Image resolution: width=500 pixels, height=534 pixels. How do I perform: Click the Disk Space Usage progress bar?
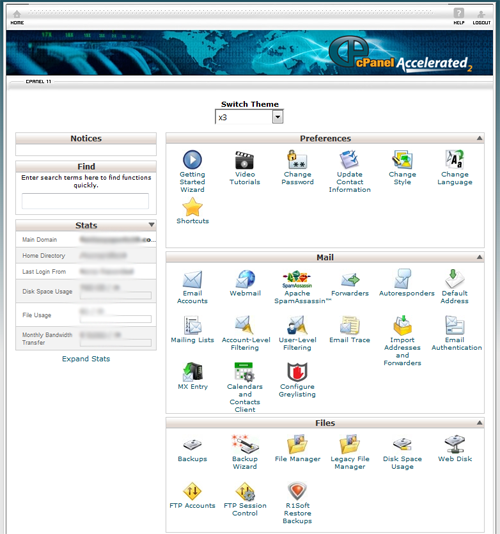coord(116,295)
